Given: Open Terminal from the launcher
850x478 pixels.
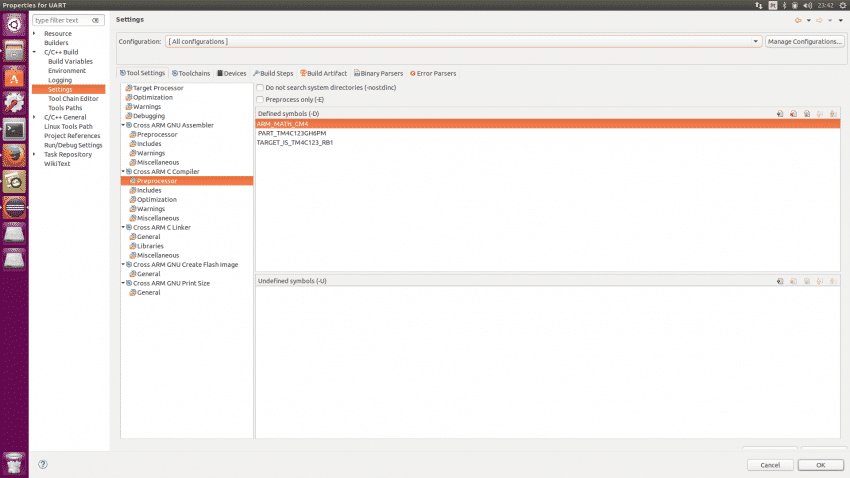Looking at the screenshot, I should tap(14, 130).
